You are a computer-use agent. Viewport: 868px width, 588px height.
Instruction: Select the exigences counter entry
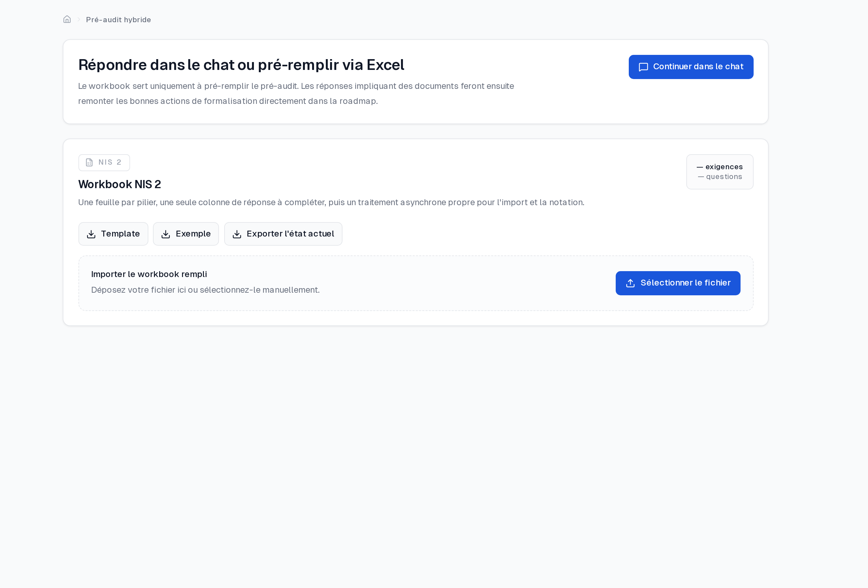point(720,167)
